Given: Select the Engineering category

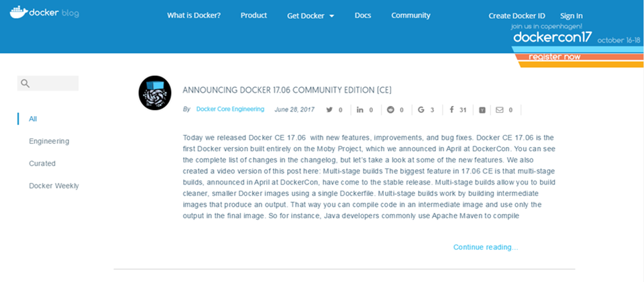Looking at the screenshot, I should 49,141.
